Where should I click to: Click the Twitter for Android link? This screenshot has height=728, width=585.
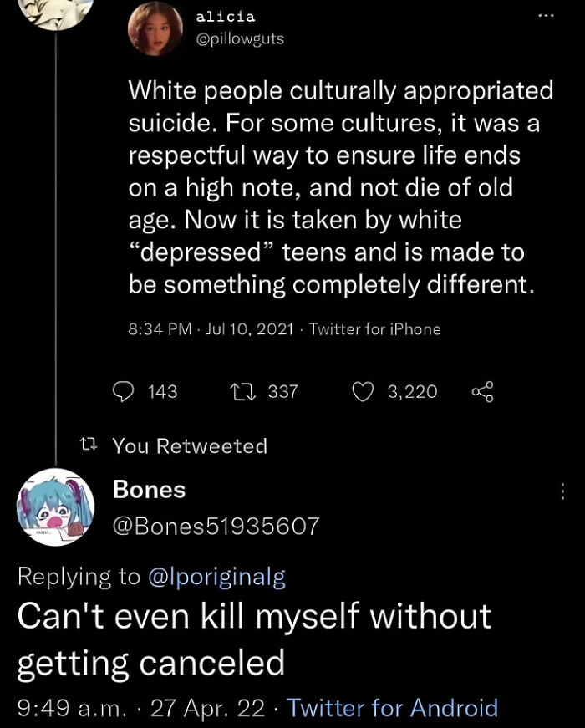pyautogui.click(x=392, y=708)
